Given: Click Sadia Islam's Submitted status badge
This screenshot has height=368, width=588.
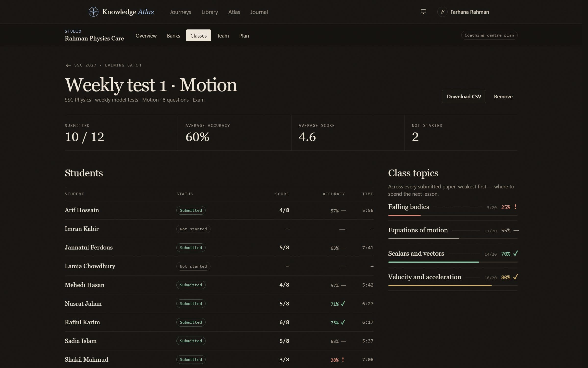Looking at the screenshot, I should point(191,341).
